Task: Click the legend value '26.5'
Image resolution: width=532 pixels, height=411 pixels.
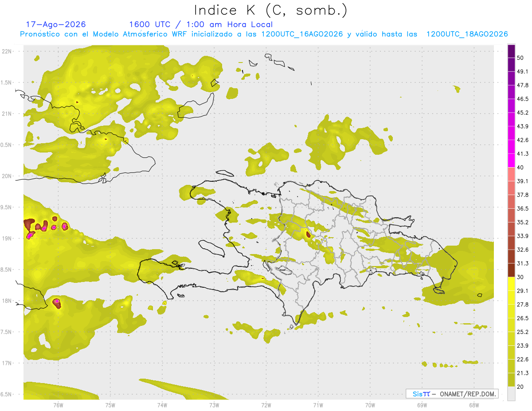Action: point(523,318)
